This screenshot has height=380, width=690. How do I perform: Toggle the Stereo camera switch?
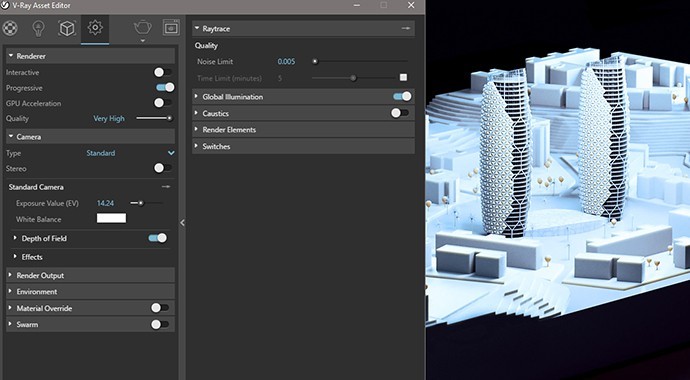pos(163,168)
